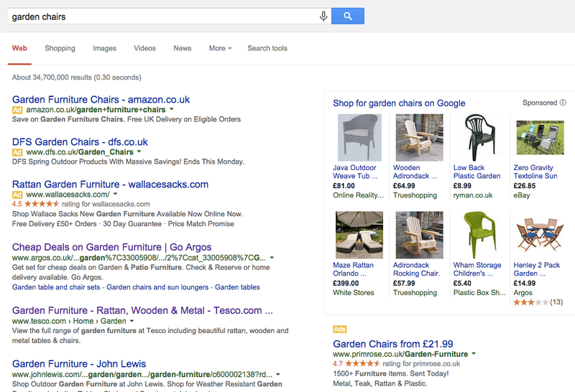Click the Maze Rattan Orlando image
Viewport: 575px width, 392px height.
(359, 235)
